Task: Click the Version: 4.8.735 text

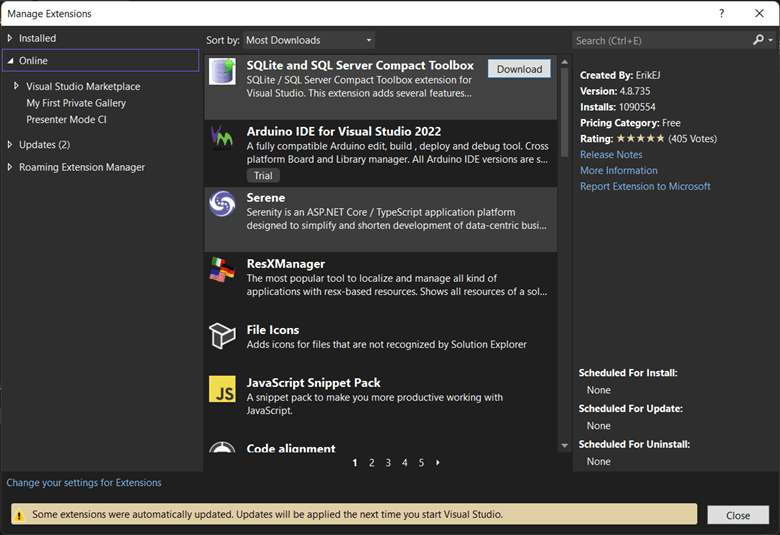Action: (x=615, y=91)
